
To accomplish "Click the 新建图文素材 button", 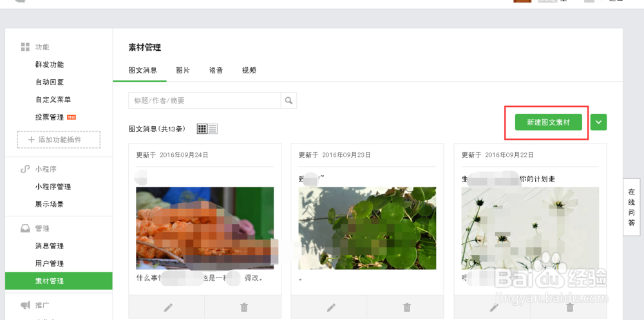I will [549, 122].
